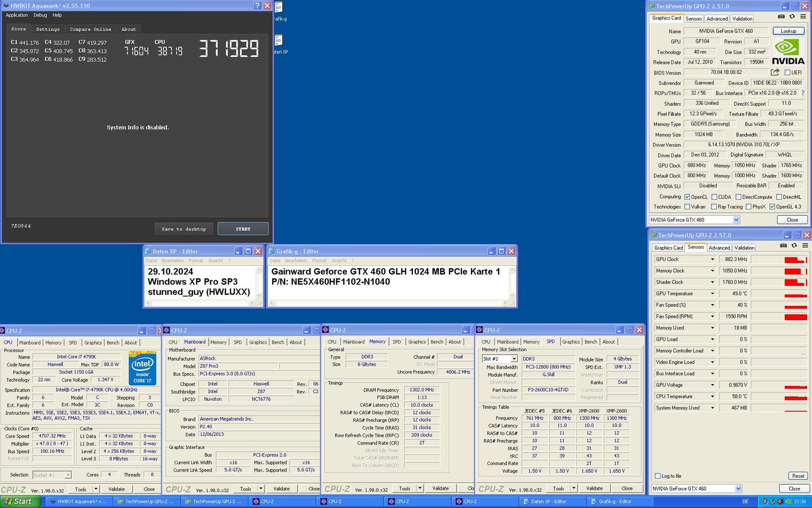This screenshot has height=508, width=812.
Task: Toggle the UEFI checkbox in GPU-Z
Action: point(788,72)
